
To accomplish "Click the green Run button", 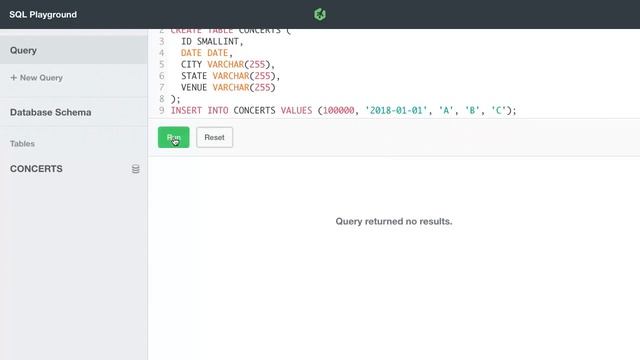I will [x=173, y=137].
